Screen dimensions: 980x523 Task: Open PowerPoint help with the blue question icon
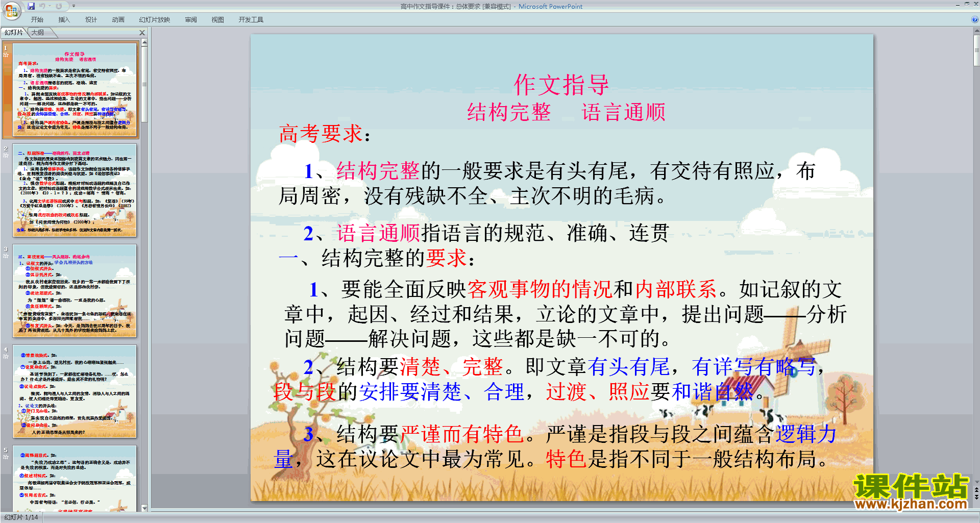(974, 20)
